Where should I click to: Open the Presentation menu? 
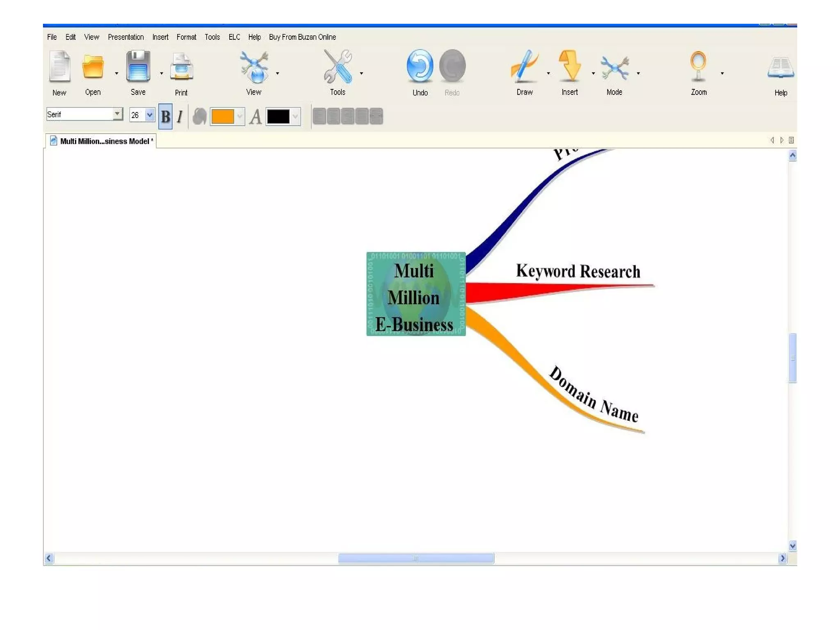pyautogui.click(x=126, y=37)
